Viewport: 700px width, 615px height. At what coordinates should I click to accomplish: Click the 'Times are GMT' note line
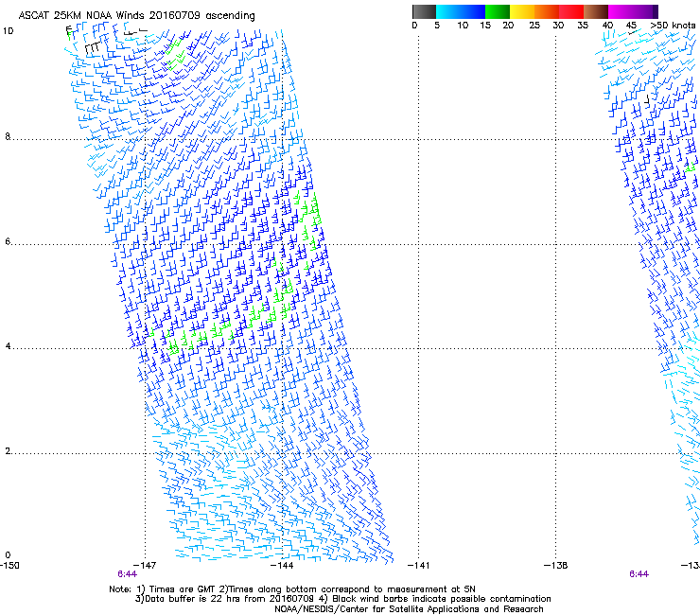pyautogui.click(x=292, y=589)
